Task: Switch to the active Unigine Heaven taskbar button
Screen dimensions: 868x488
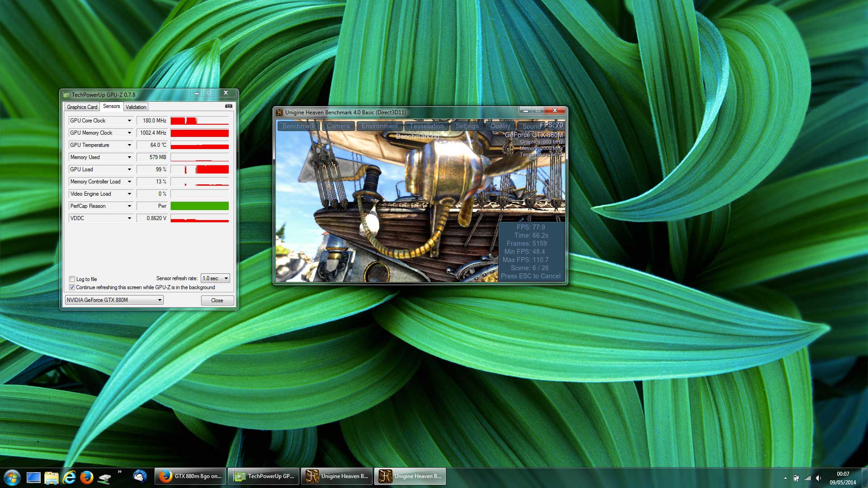Action: (x=410, y=476)
